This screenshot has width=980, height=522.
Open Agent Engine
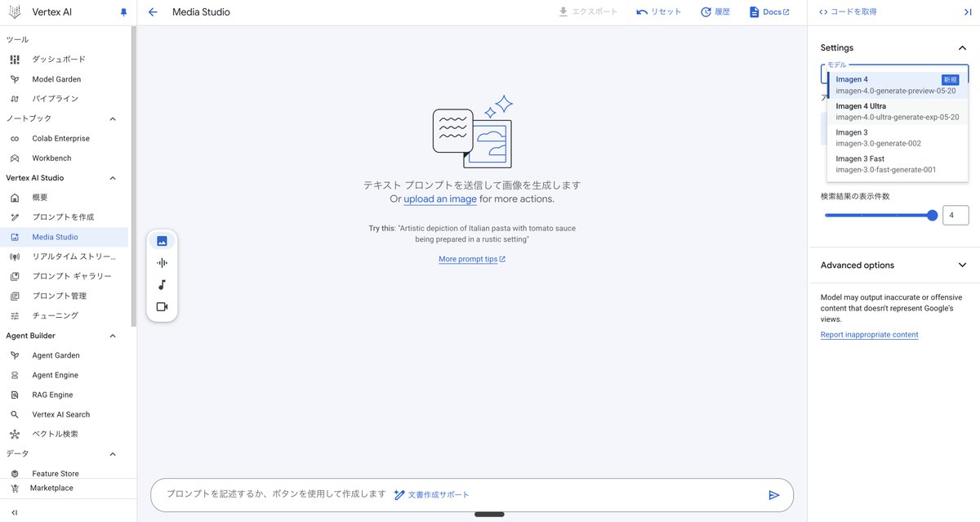(65, 375)
